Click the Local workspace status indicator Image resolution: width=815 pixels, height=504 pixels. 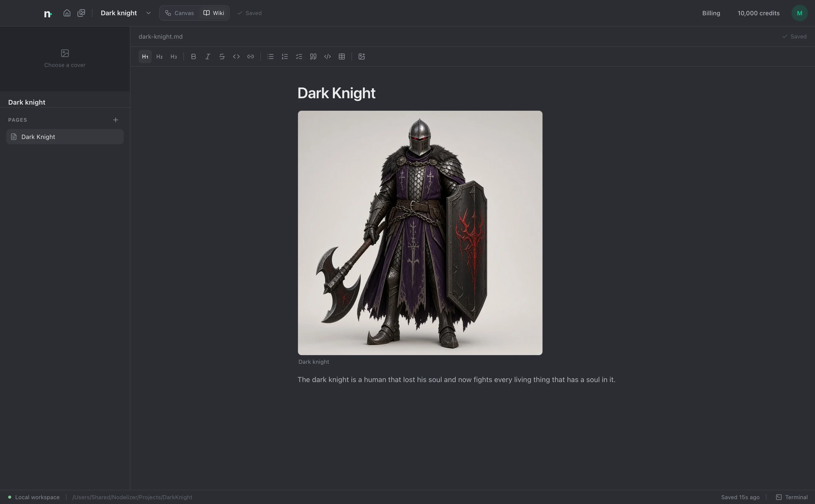(34, 497)
